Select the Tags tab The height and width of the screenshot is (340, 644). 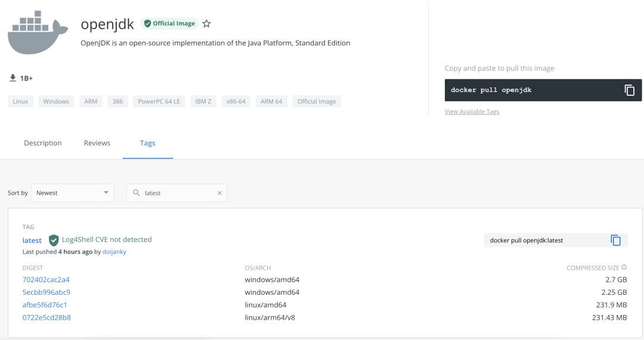(x=147, y=143)
